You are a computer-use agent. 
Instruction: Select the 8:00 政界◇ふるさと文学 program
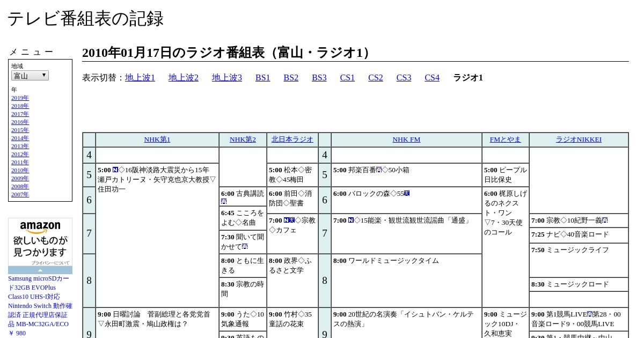(x=292, y=281)
